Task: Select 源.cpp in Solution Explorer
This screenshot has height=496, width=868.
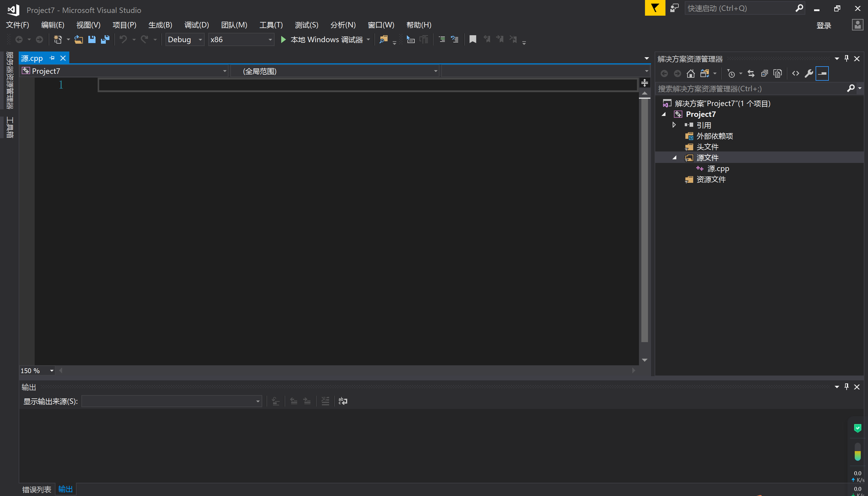Action: (718, 168)
